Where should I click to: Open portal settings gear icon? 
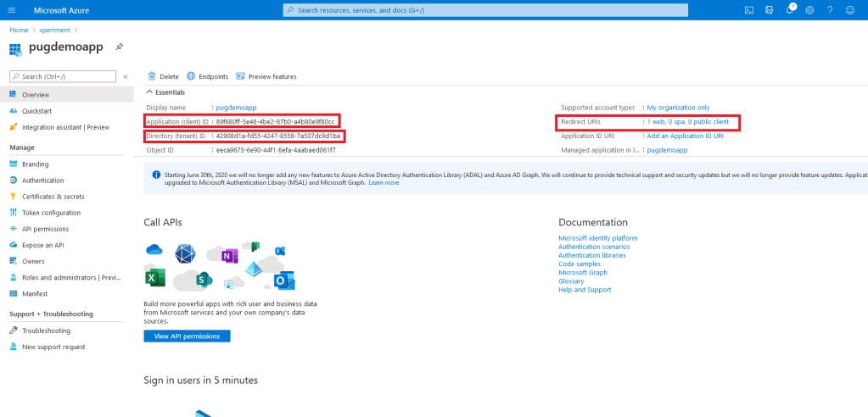click(809, 10)
